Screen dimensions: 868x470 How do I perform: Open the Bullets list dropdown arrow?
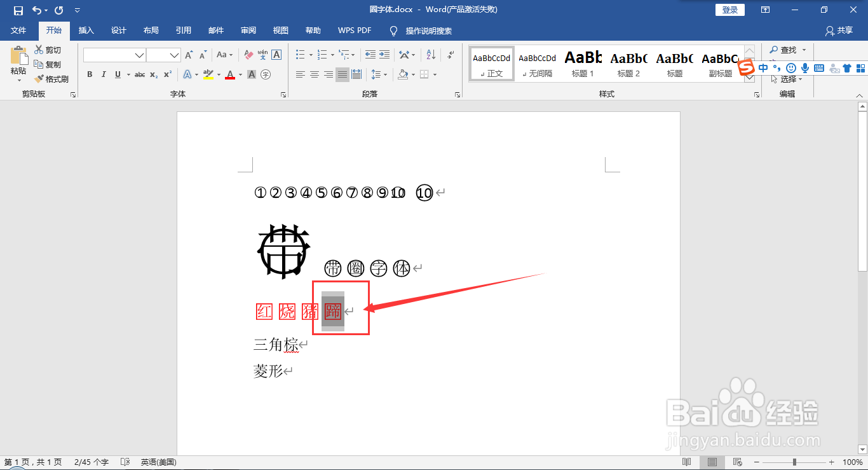pyautogui.click(x=309, y=55)
